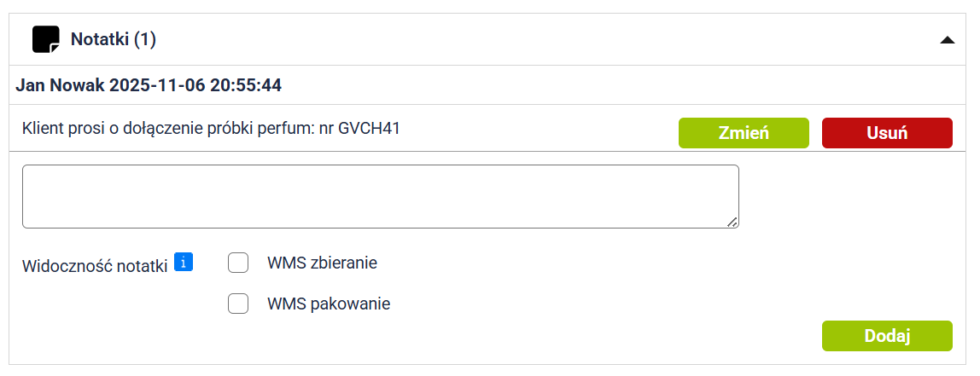The width and height of the screenshot is (980, 376).
Task: Enable the WMS zbieranie checkbox
Action: pyautogui.click(x=238, y=263)
